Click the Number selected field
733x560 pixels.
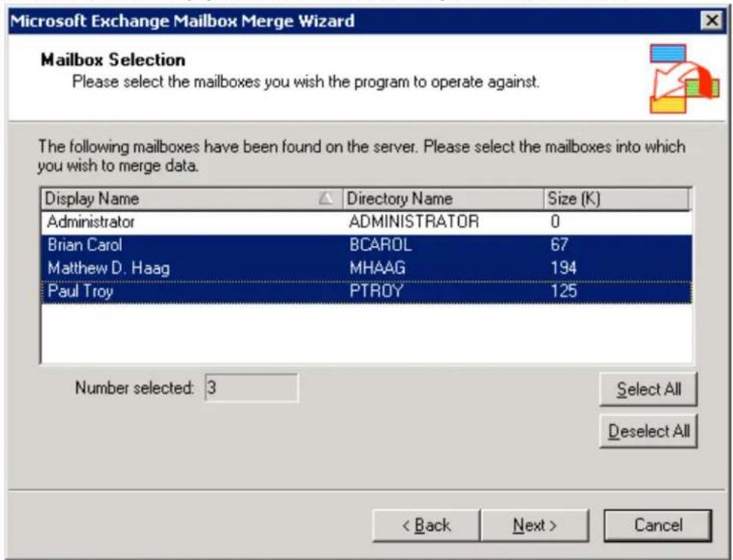click(x=251, y=387)
